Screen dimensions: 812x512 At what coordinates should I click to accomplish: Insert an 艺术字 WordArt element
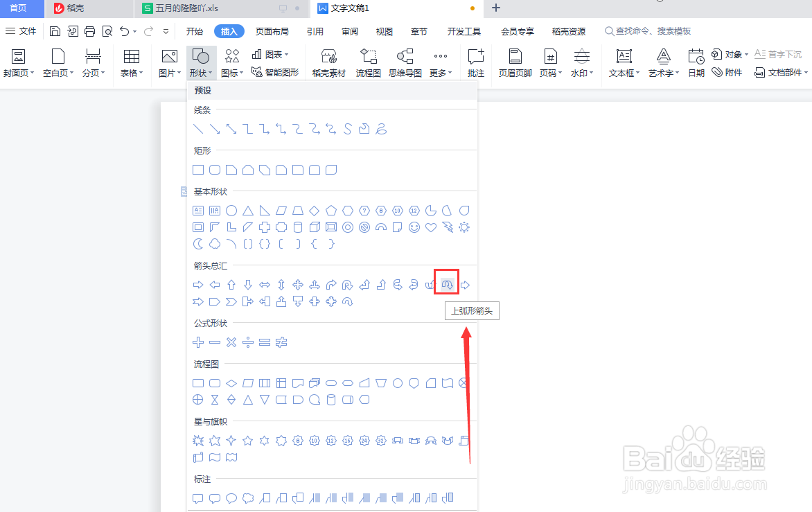[x=662, y=62]
